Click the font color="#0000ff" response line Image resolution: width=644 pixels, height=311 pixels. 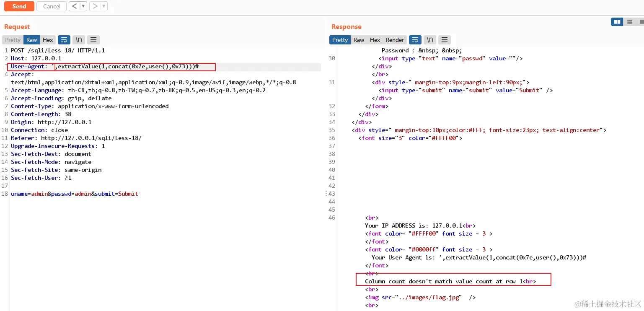(429, 249)
